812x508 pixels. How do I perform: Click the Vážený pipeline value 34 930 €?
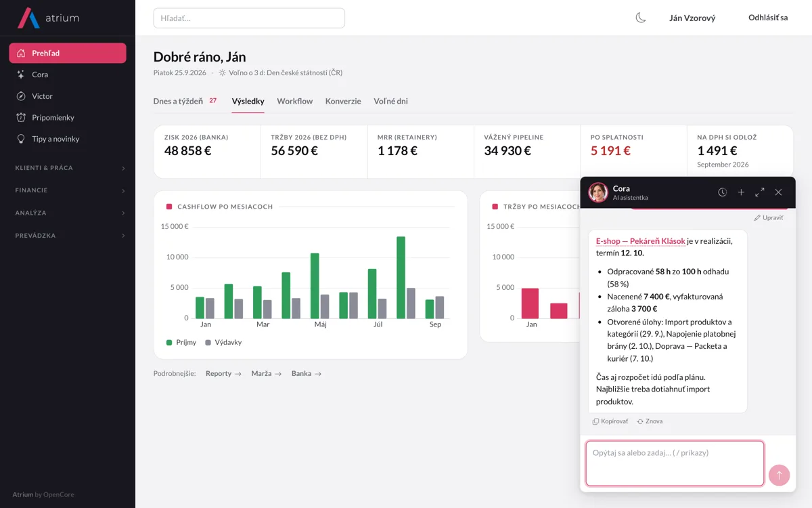tap(507, 151)
